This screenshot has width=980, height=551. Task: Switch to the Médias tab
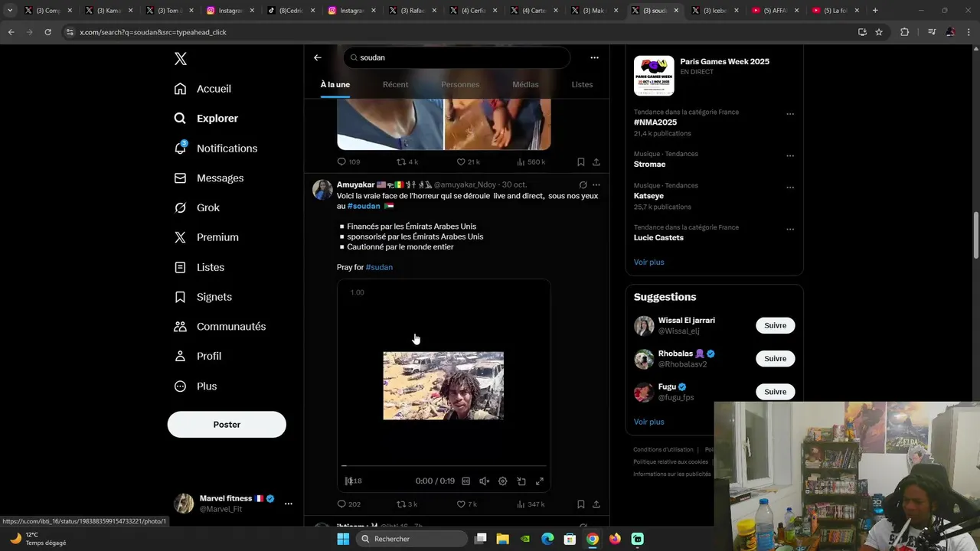pos(525,84)
